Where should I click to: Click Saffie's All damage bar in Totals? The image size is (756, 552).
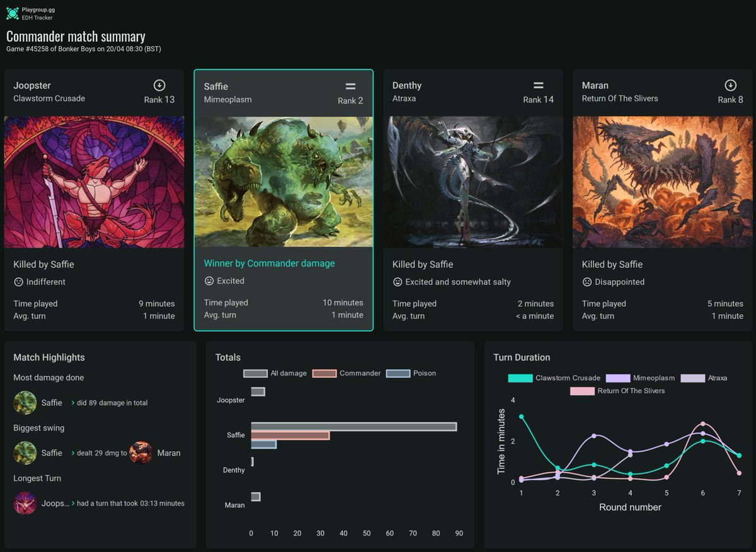[x=353, y=427]
